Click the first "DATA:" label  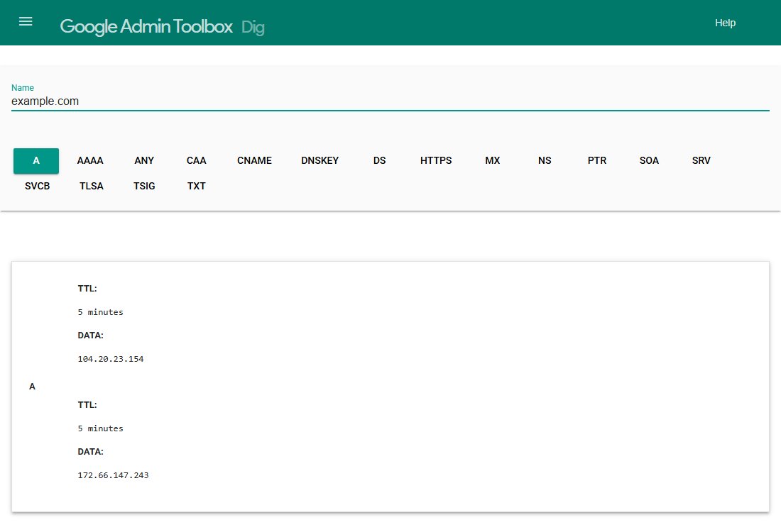(91, 336)
